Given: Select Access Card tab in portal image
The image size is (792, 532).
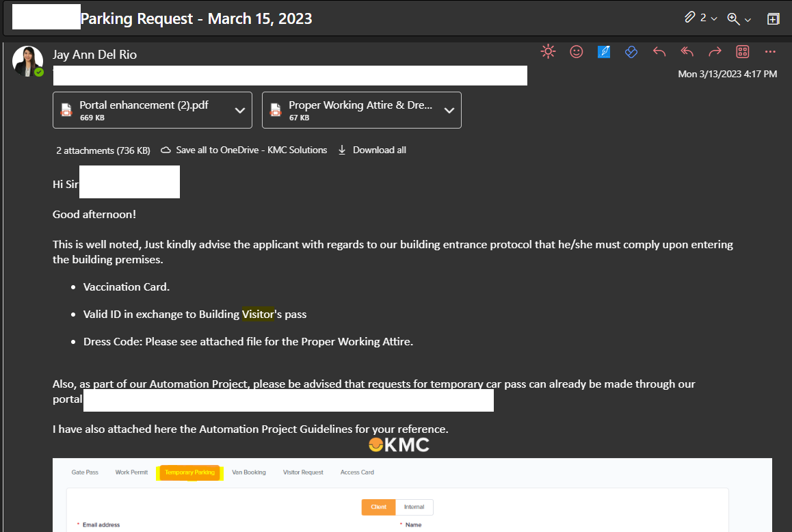Looking at the screenshot, I should 357,473.
